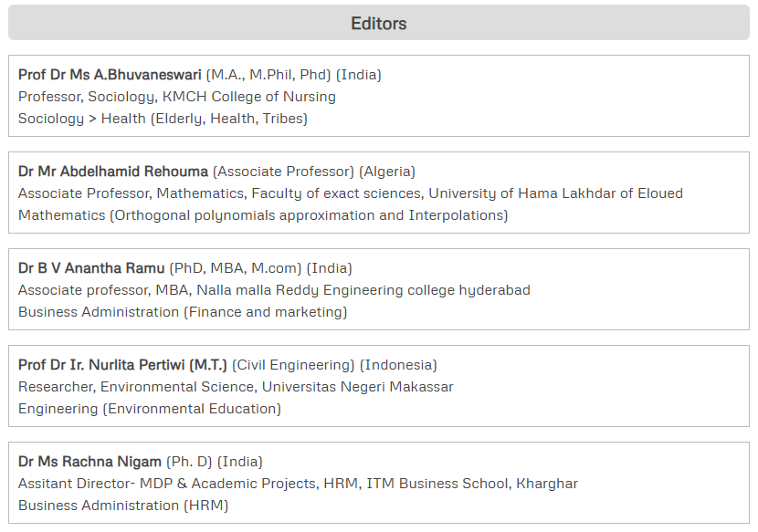Click Dr Mr Abdelhamid Rehouma's name
This screenshot has height=532, width=758.
[x=113, y=172]
